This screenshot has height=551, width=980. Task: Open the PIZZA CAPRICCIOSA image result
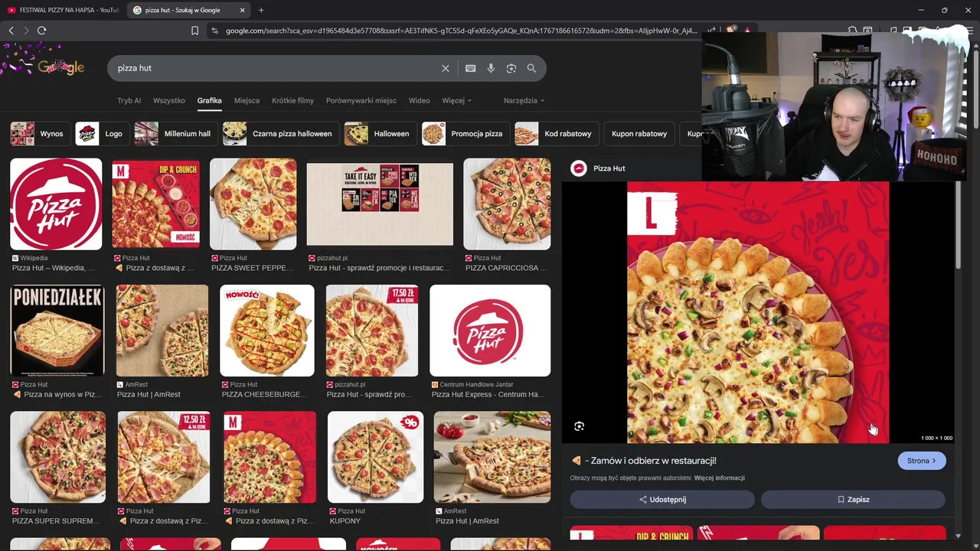pyautogui.click(x=507, y=204)
